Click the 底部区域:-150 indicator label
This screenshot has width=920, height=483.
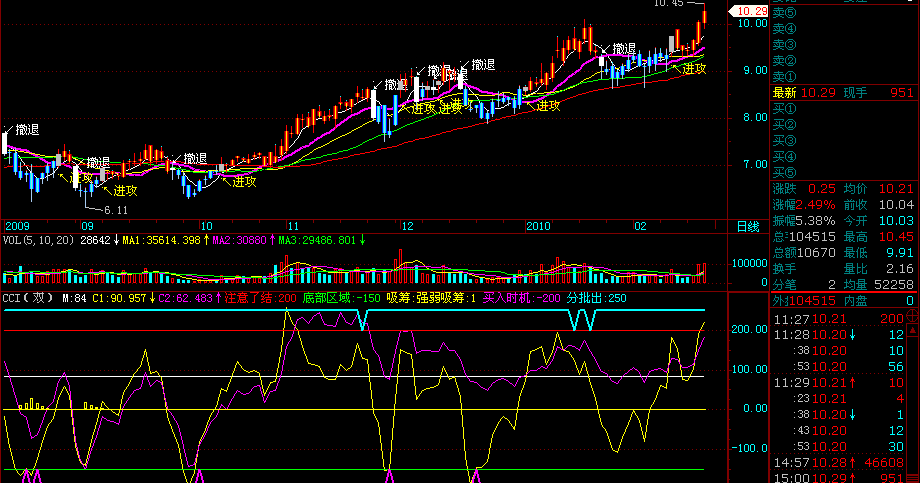click(x=341, y=298)
